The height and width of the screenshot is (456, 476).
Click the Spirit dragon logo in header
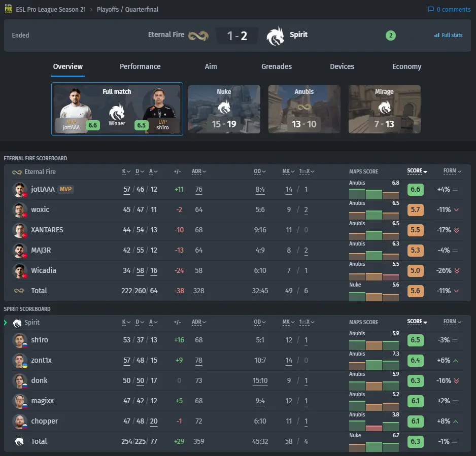pos(276,36)
